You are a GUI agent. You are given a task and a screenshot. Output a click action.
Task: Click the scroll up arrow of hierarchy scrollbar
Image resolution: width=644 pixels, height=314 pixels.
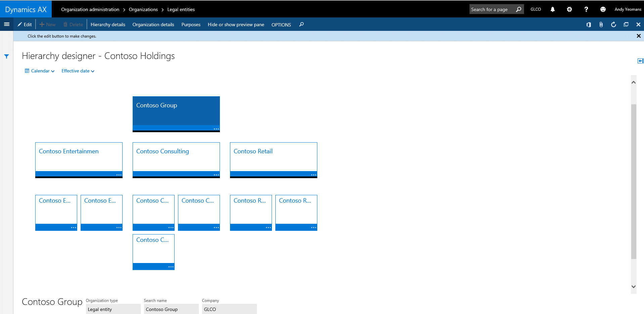coord(634,82)
